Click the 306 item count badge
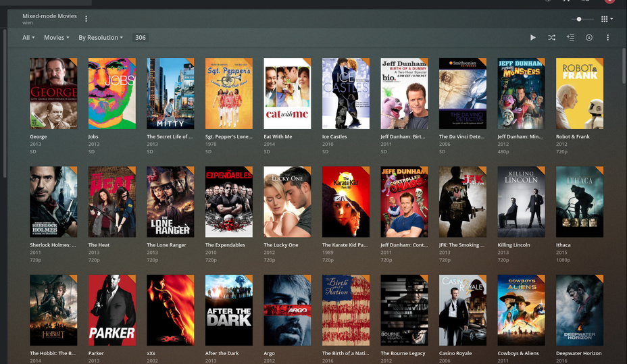The image size is (627, 364). 141,38
